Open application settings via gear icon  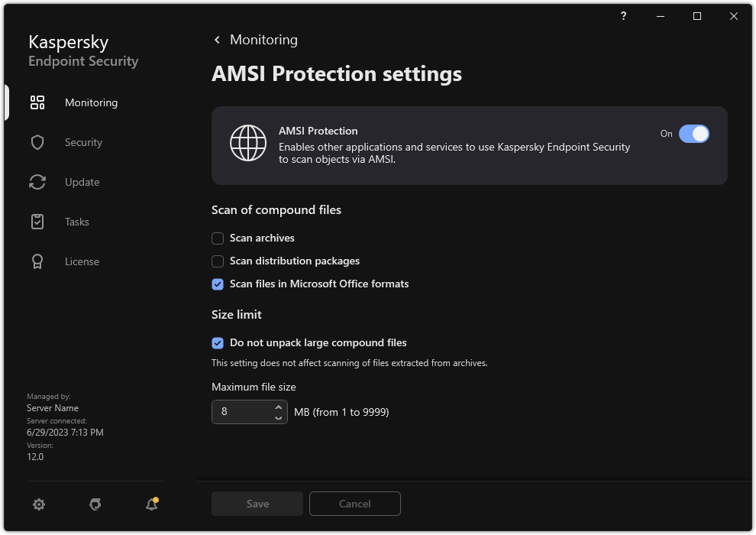point(38,504)
